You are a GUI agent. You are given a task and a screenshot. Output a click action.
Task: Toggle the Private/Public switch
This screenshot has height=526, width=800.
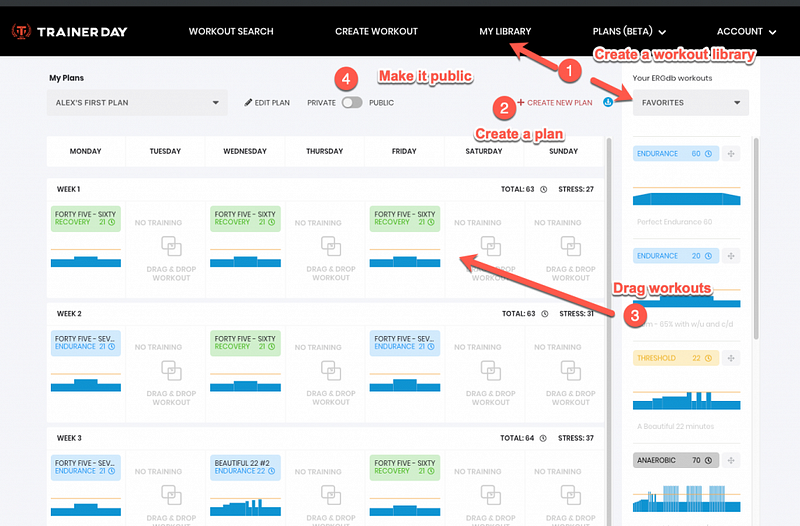tap(352, 103)
